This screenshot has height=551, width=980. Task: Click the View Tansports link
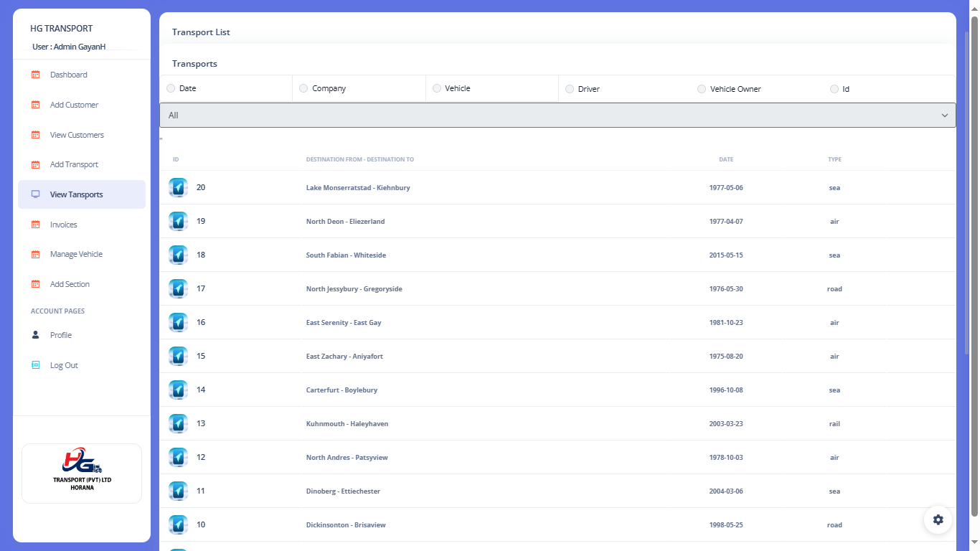click(76, 194)
